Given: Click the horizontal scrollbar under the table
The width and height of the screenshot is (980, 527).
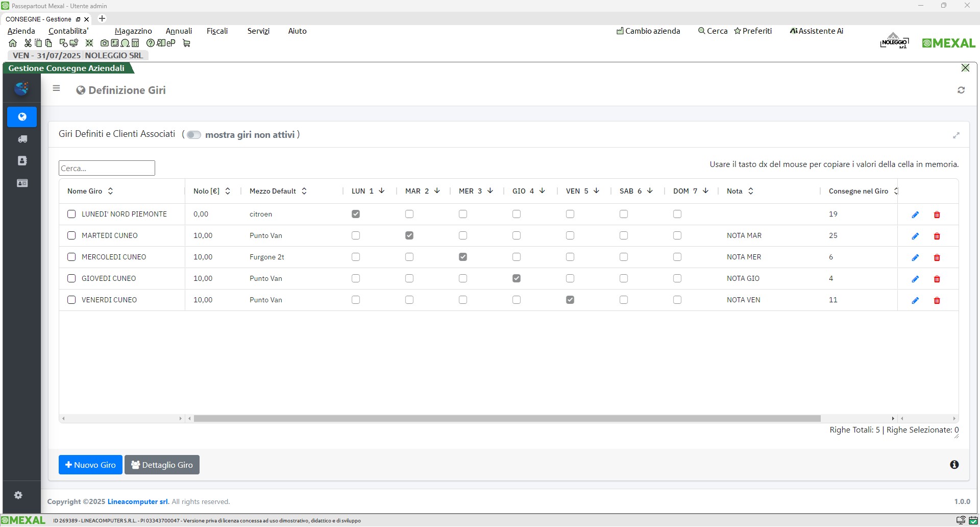Looking at the screenshot, I should click(507, 419).
